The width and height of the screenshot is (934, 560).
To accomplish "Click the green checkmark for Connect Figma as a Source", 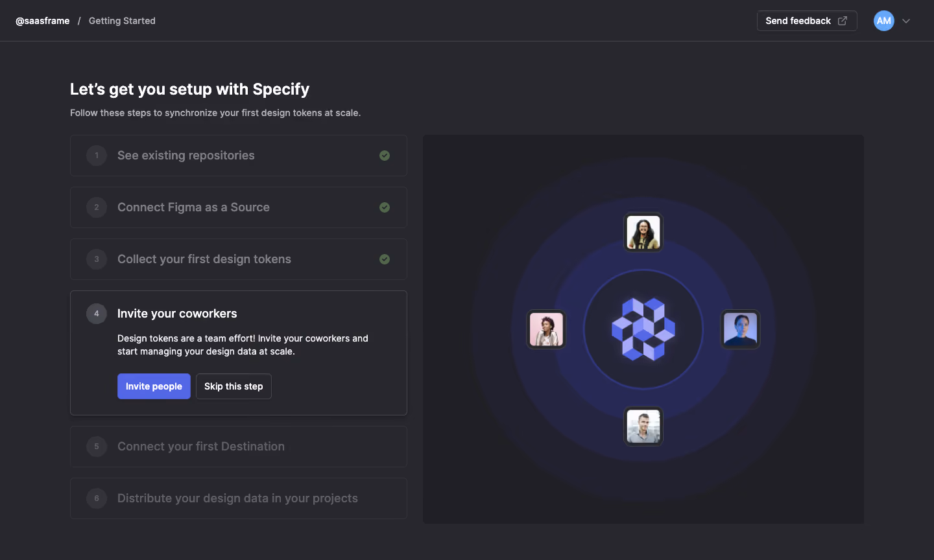I will click(x=385, y=207).
